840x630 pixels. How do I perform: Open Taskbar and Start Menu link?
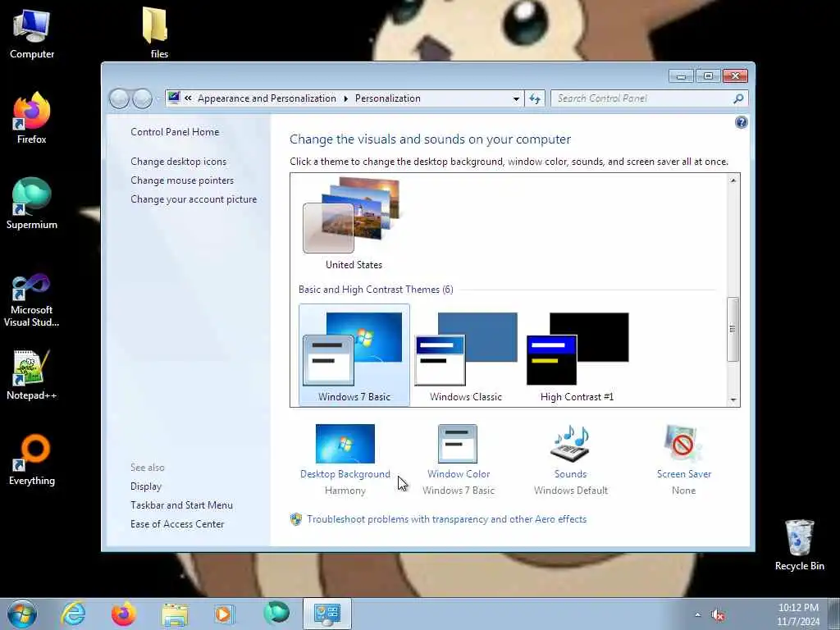click(x=181, y=504)
